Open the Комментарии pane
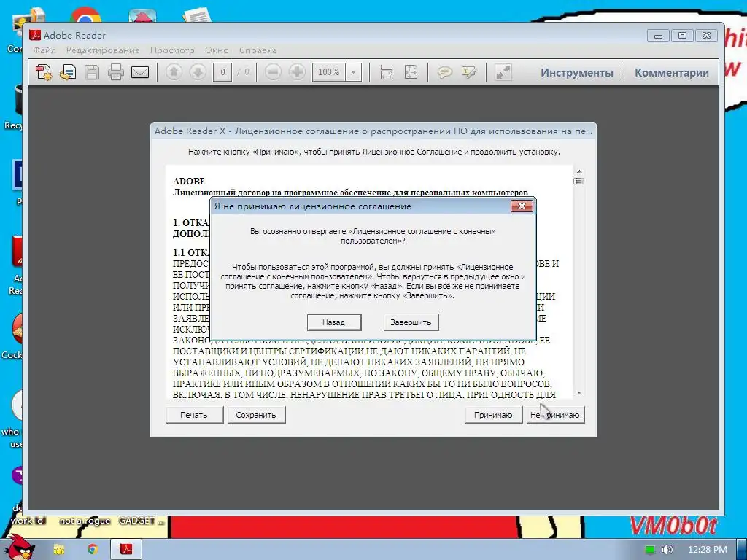The image size is (747, 560). 672,73
